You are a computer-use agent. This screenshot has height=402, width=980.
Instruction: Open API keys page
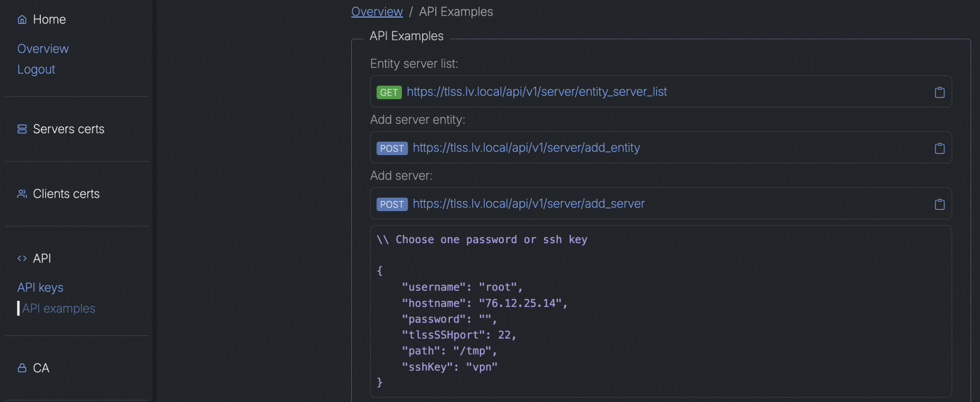40,287
